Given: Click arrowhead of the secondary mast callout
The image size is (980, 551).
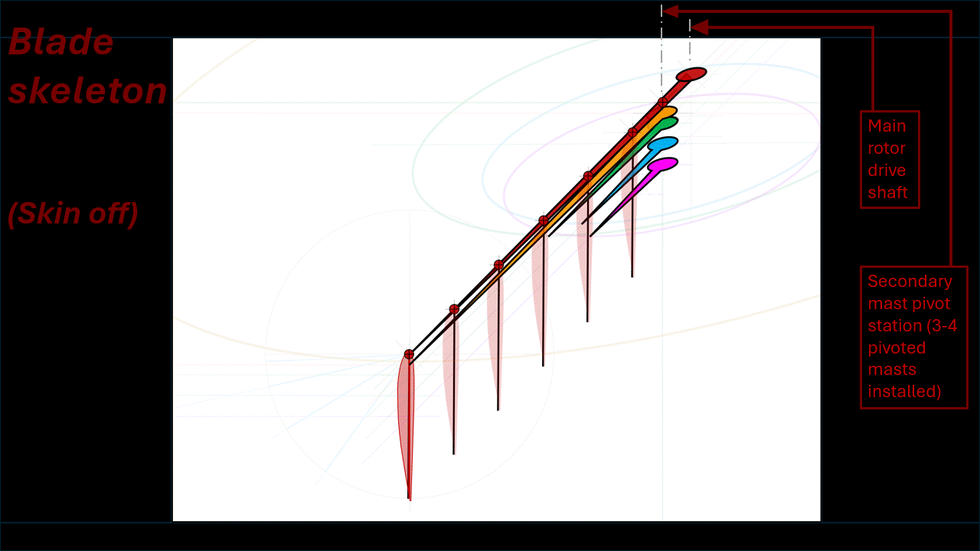Looking at the screenshot, I should click(x=669, y=11).
